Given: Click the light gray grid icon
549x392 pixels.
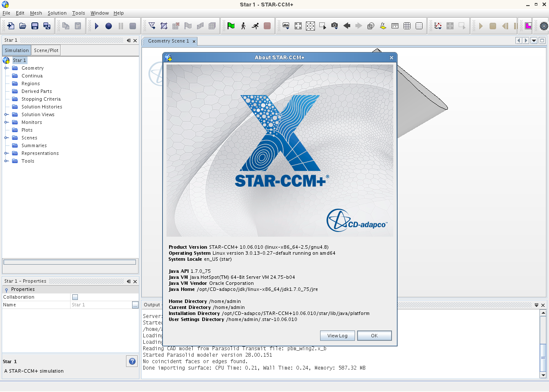Looking at the screenshot, I should pos(419,26).
